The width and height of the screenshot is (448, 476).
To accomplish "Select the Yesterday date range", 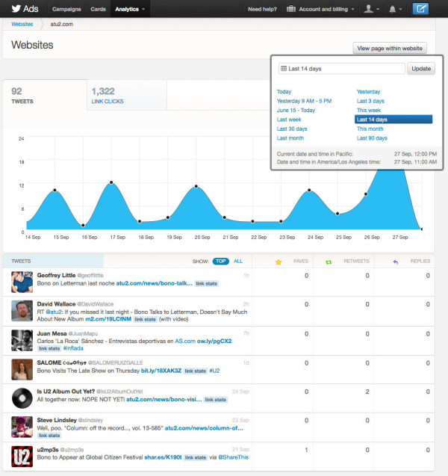I will coord(368,92).
